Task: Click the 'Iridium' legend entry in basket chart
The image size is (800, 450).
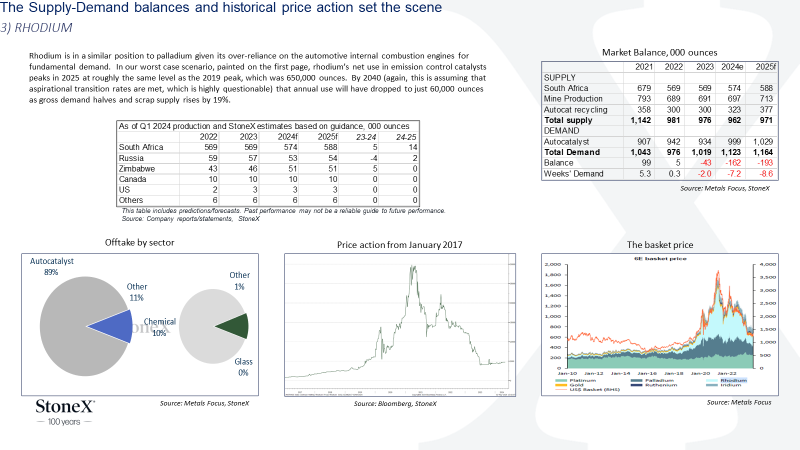Action: [724, 385]
